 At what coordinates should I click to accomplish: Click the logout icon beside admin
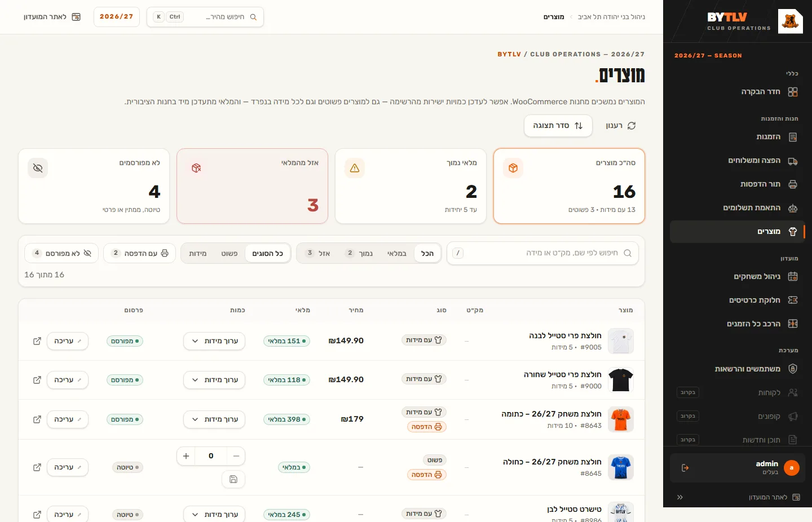point(685,468)
